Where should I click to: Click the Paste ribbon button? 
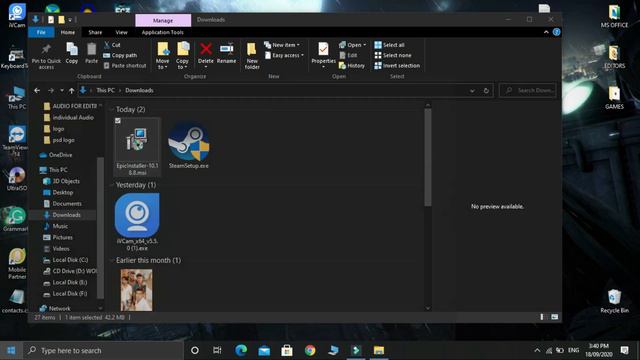click(x=91, y=53)
